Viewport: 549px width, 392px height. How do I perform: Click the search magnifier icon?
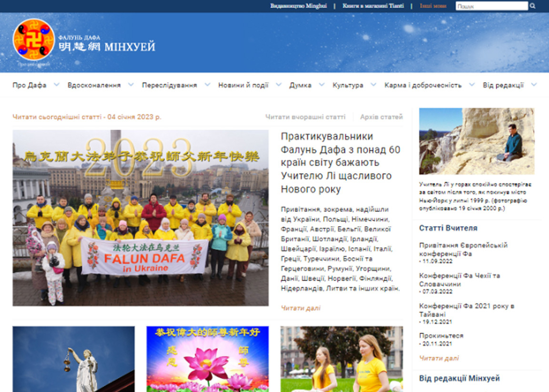532,6
